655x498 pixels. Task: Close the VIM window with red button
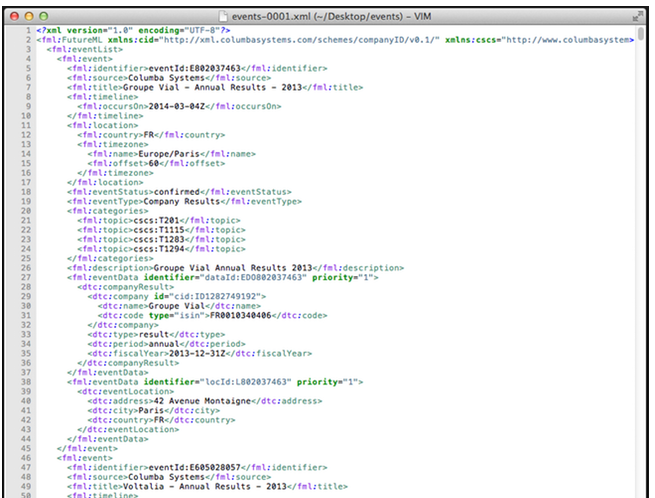14,16
